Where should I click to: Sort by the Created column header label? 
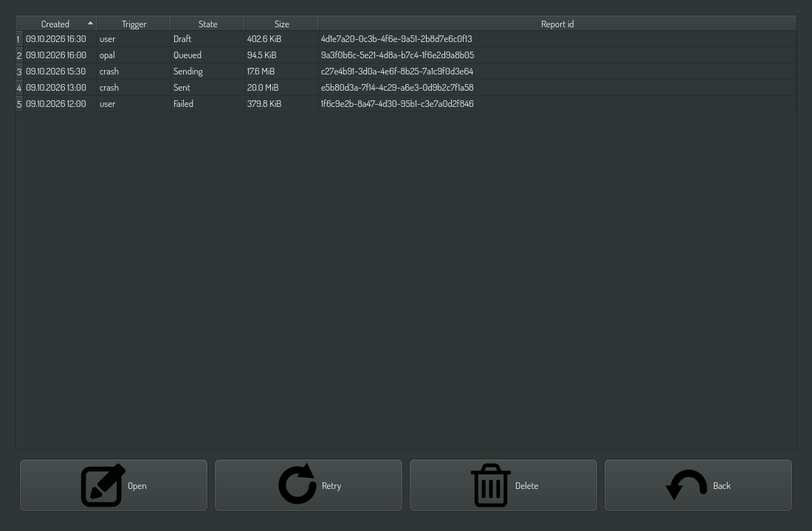55,24
